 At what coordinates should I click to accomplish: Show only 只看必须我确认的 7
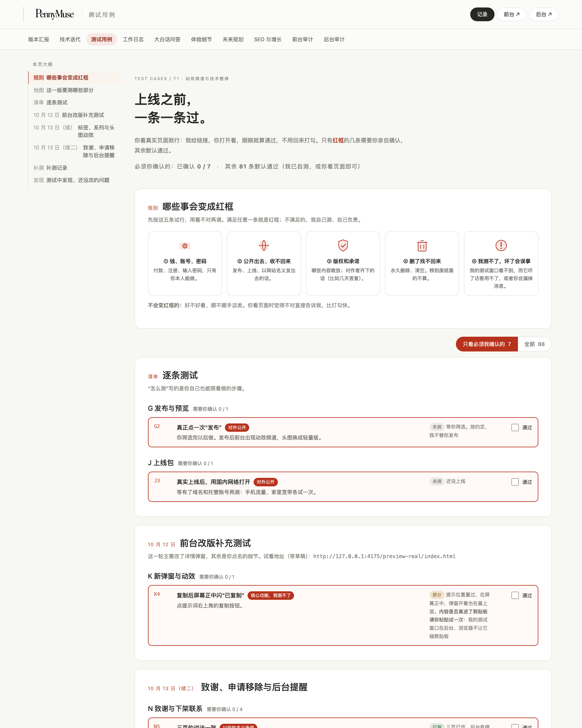[487, 344]
